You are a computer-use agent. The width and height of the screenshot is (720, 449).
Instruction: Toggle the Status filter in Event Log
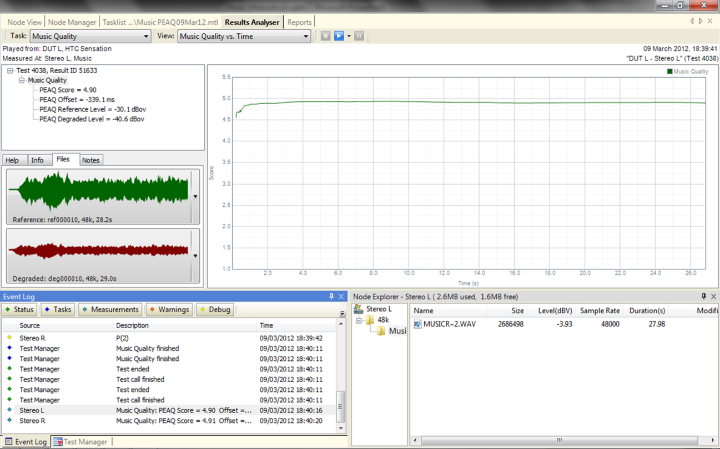21,310
